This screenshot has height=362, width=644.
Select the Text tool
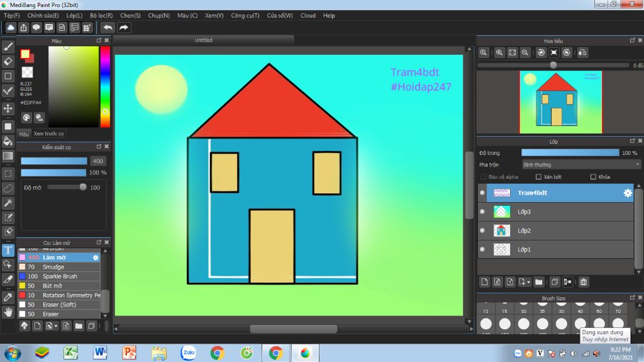pyautogui.click(x=8, y=250)
